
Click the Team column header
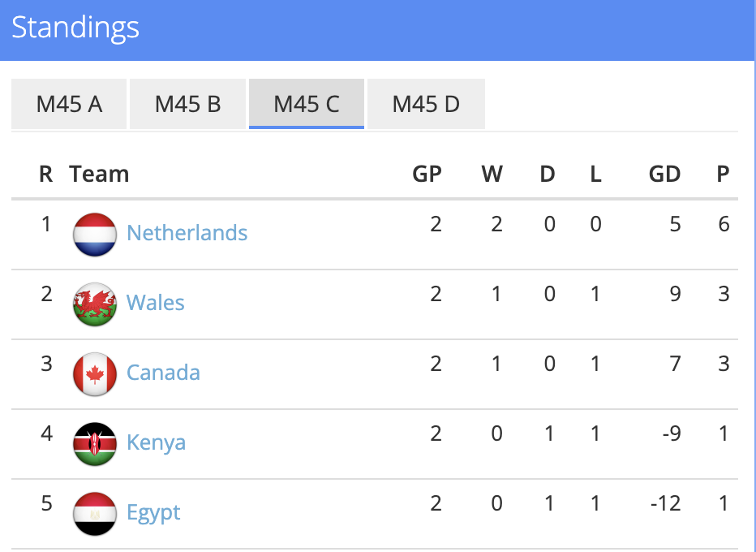click(99, 174)
